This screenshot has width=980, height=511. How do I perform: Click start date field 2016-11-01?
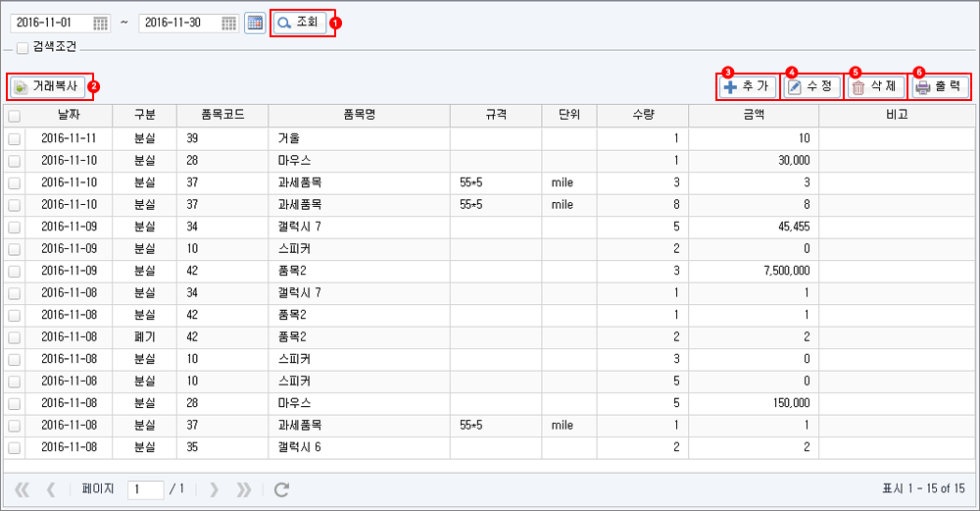pos(51,24)
